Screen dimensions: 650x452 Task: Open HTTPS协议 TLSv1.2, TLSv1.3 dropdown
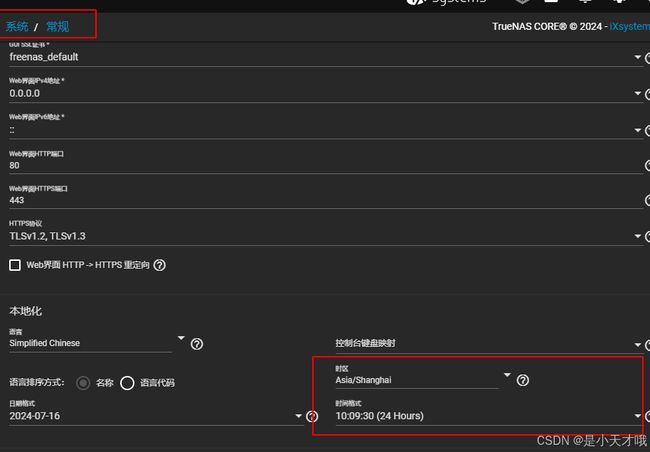[x=638, y=236]
